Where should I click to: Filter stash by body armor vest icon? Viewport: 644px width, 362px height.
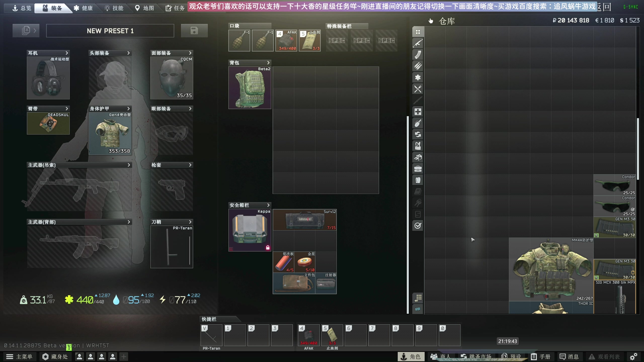click(x=418, y=180)
